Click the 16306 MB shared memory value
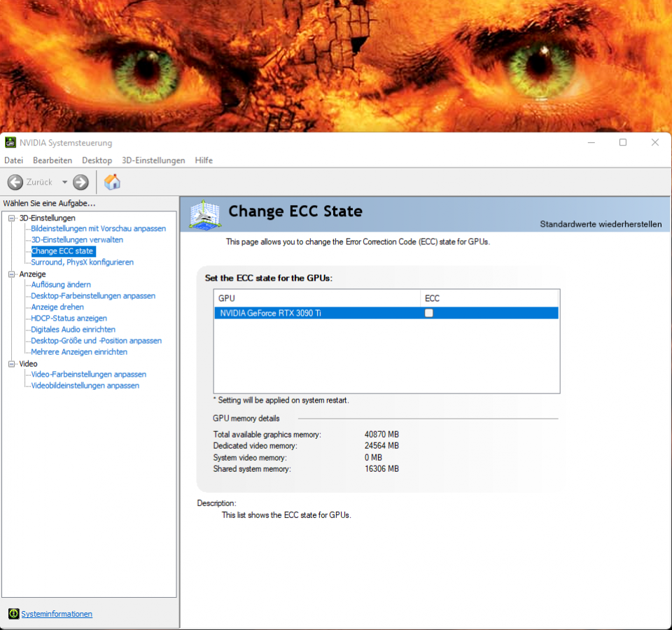 382,469
